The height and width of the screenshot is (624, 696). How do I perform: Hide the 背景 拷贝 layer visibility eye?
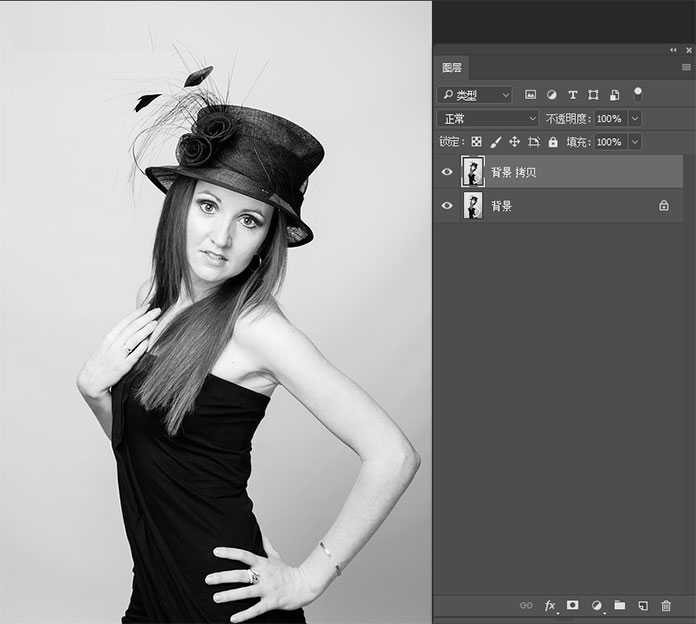pos(447,172)
